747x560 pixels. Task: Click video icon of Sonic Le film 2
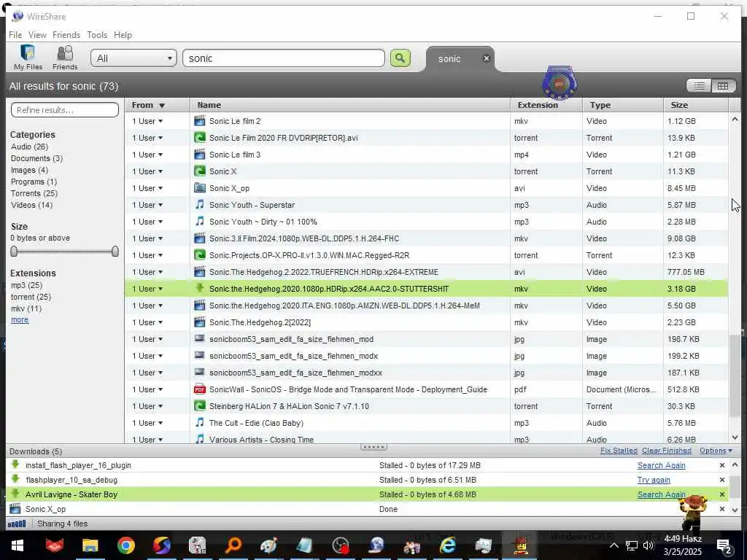[x=200, y=121]
